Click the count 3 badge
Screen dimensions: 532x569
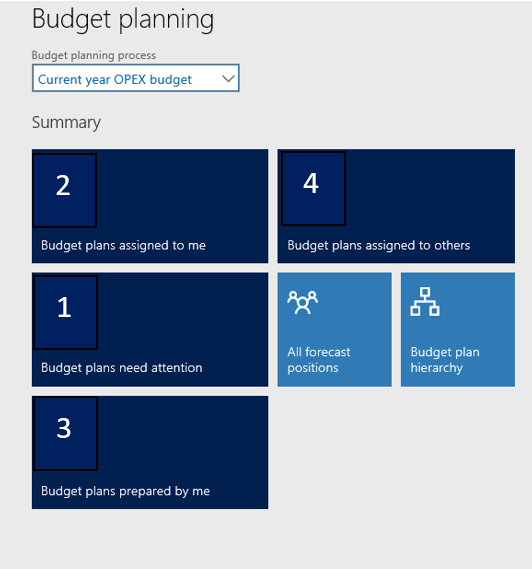click(x=65, y=434)
